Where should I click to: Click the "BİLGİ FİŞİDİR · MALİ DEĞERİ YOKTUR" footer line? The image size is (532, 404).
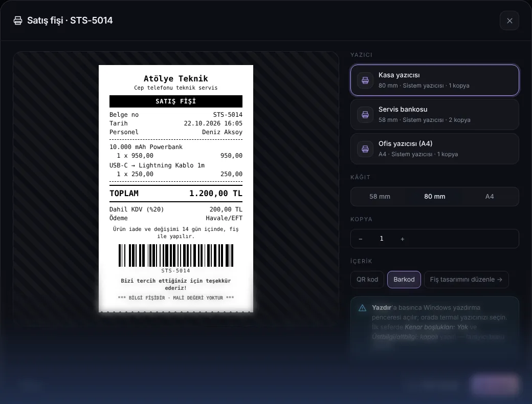pos(176,298)
